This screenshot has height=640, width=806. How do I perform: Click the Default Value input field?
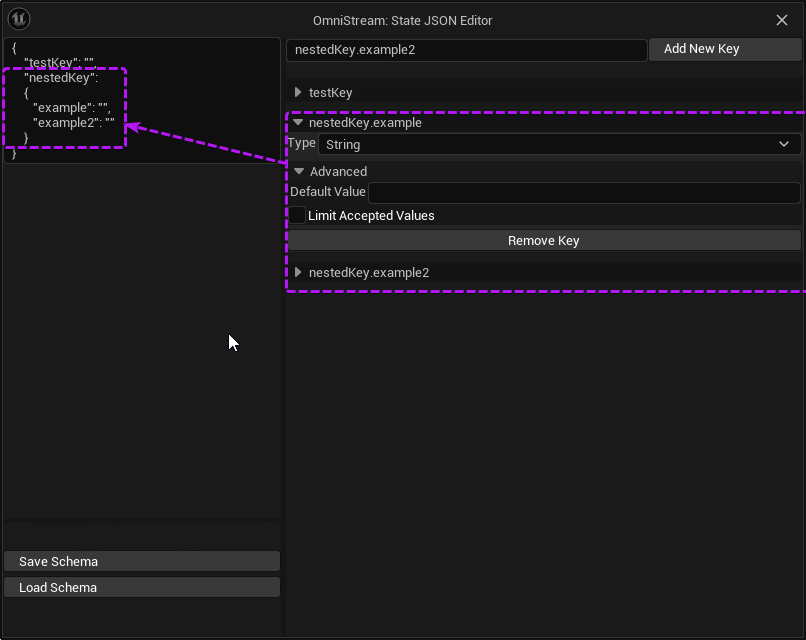585,192
